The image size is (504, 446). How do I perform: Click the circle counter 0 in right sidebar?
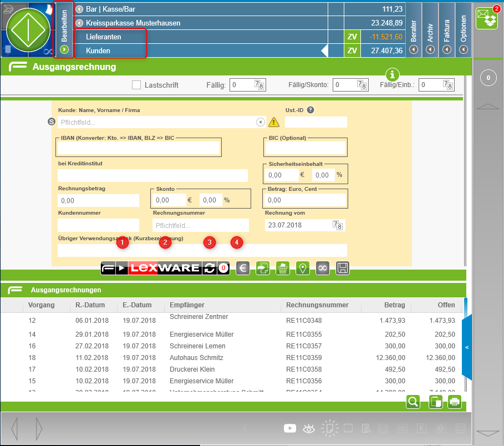tap(488, 78)
